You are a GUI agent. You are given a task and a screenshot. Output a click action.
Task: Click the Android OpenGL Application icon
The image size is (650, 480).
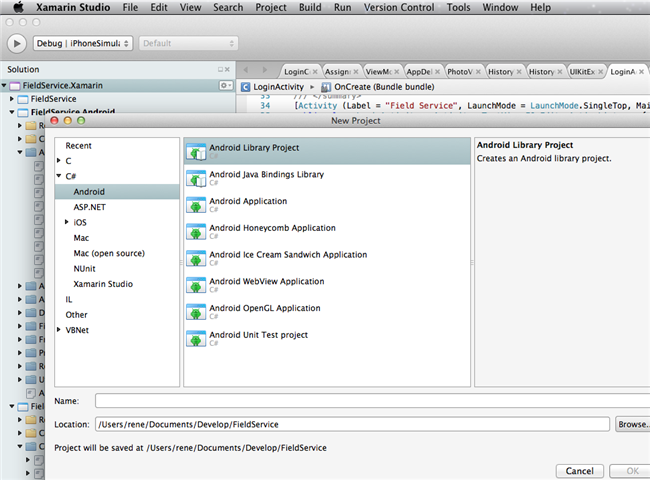pos(196,312)
